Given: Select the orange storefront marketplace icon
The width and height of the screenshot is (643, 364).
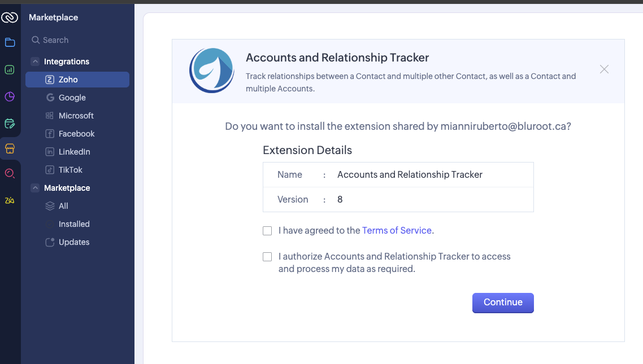Looking at the screenshot, I should pos(10,149).
